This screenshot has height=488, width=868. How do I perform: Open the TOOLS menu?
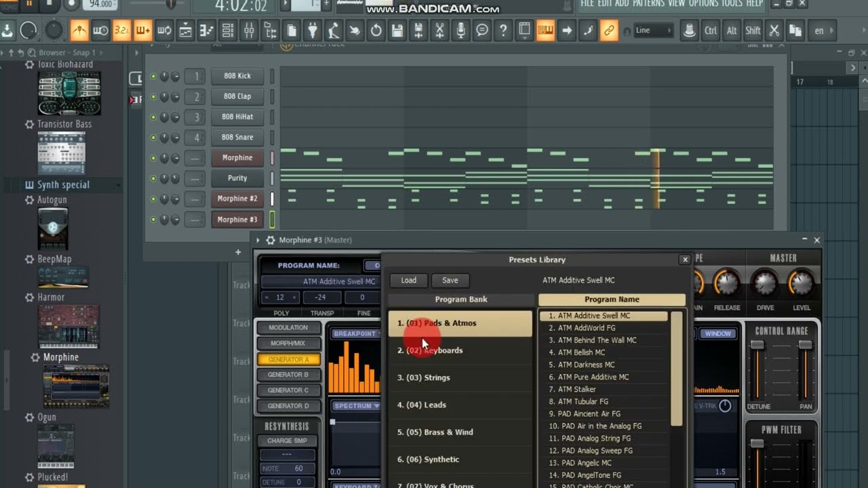pos(732,4)
